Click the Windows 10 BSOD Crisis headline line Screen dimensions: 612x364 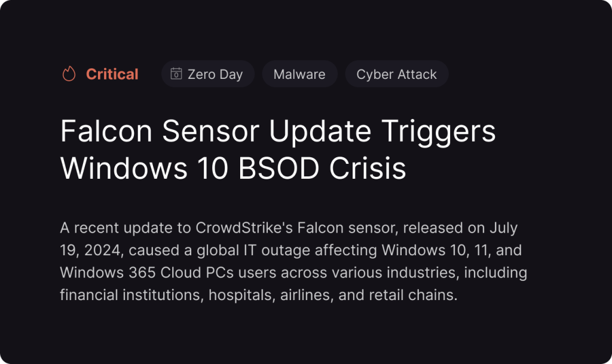[233, 169]
